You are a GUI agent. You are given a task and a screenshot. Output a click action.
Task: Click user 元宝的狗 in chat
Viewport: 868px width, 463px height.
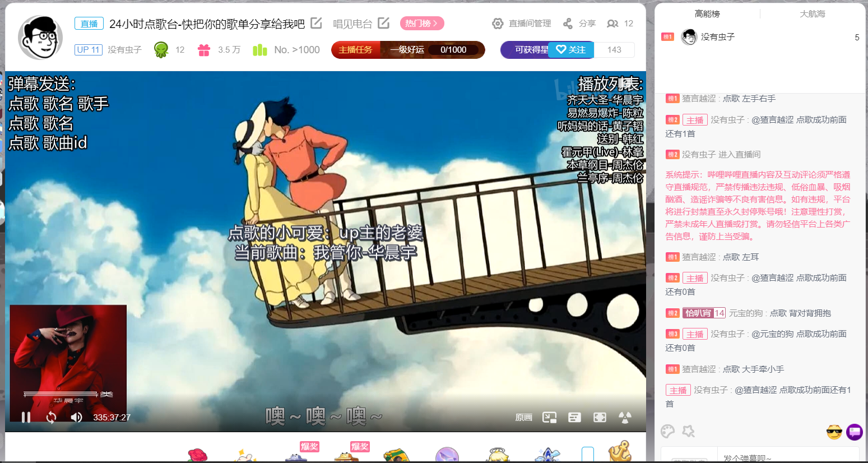click(x=746, y=313)
